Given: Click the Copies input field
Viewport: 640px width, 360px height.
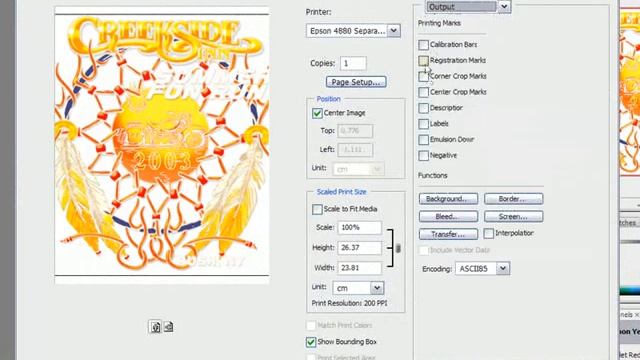Looking at the screenshot, I should coord(353,63).
